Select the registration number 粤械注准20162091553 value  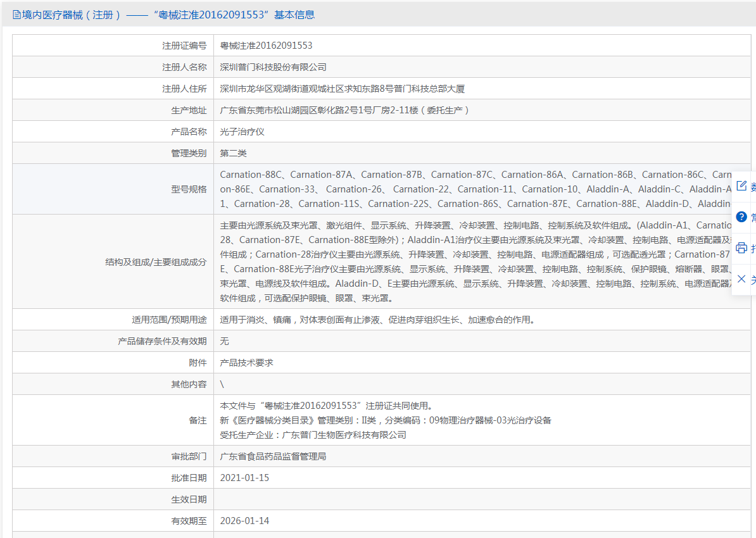coord(266,46)
